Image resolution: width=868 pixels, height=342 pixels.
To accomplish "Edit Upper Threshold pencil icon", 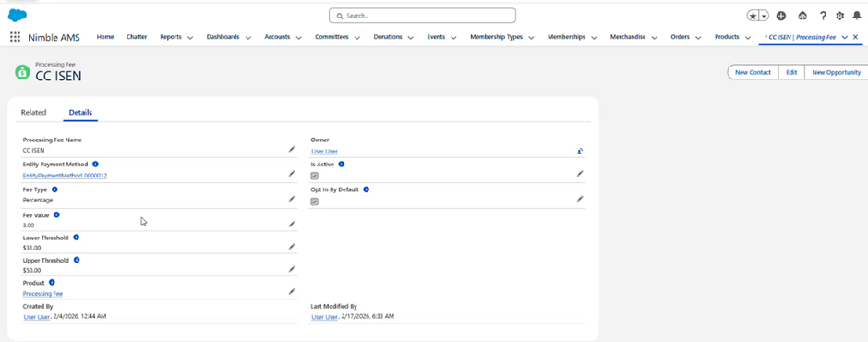I will click(x=292, y=269).
